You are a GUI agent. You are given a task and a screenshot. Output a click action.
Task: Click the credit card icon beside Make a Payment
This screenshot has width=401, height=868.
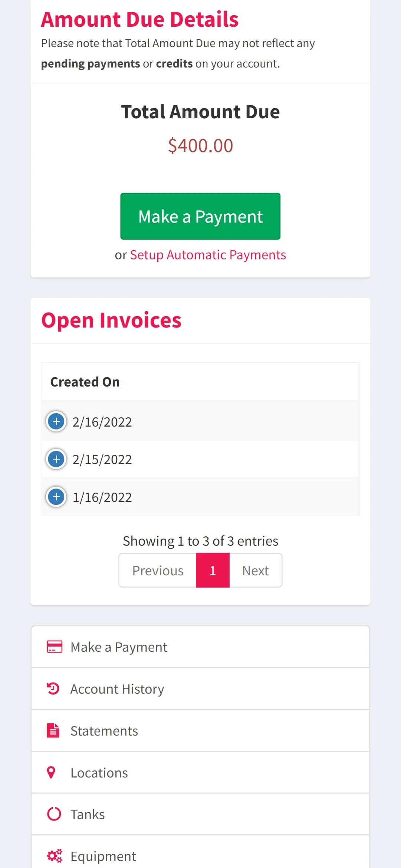[55, 647]
